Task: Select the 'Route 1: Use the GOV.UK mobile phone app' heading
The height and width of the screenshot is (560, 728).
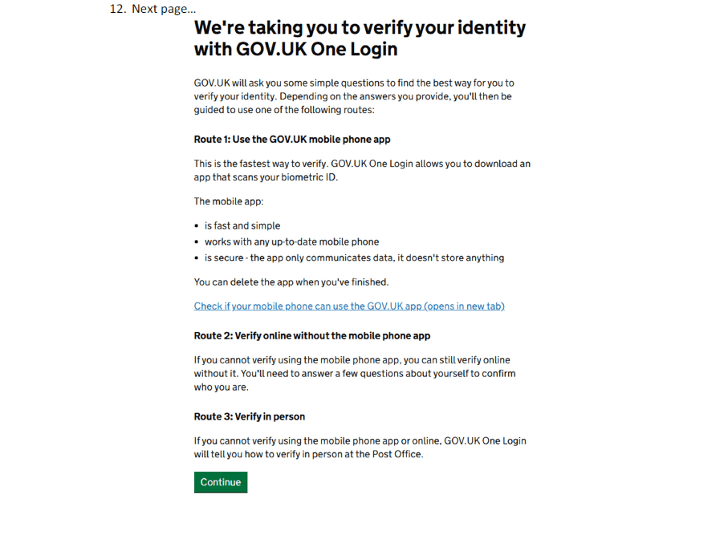Action: coord(292,140)
